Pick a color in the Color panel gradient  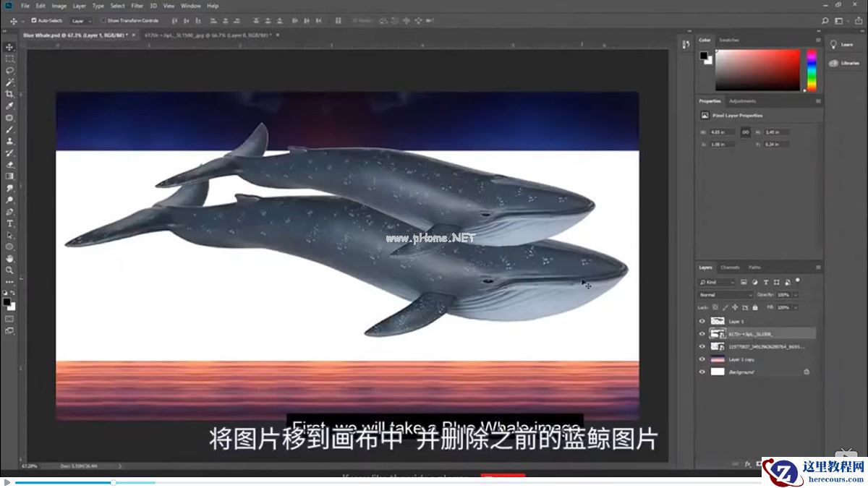coord(759,69)
